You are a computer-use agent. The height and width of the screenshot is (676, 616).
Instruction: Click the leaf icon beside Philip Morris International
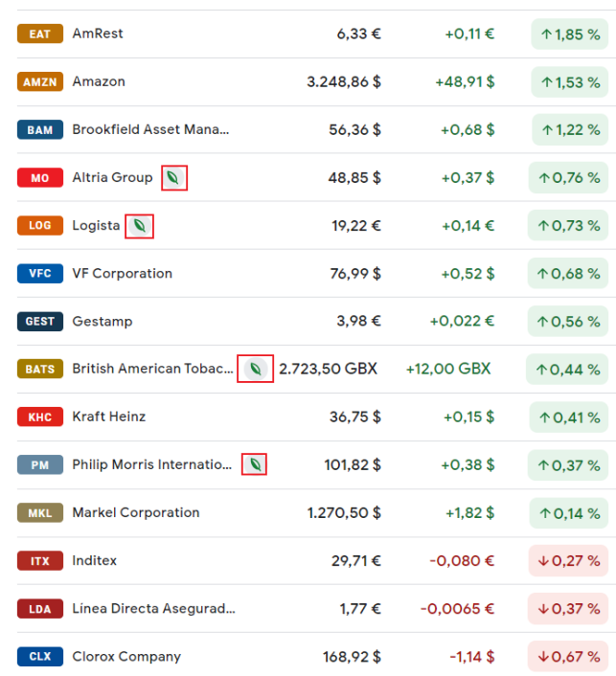254,464
